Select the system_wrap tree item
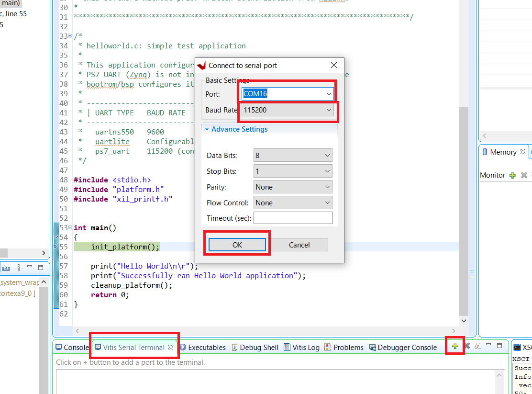532x394 pixels. point(19,282)
